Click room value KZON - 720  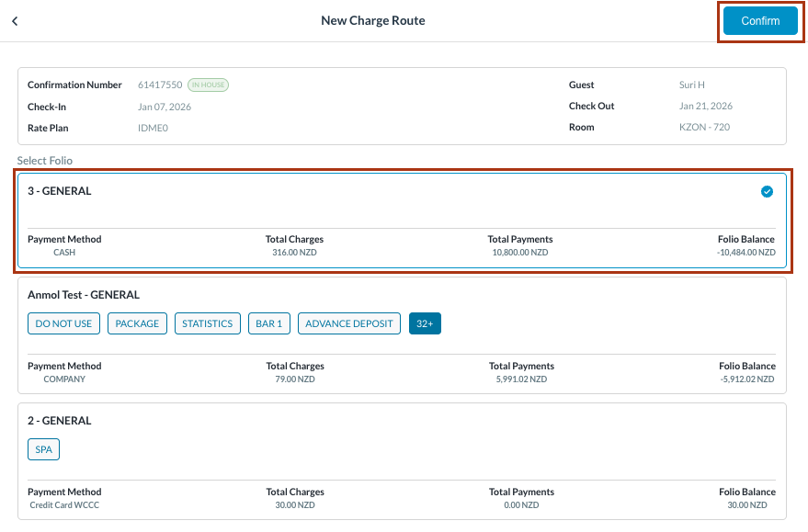point(704,128)
